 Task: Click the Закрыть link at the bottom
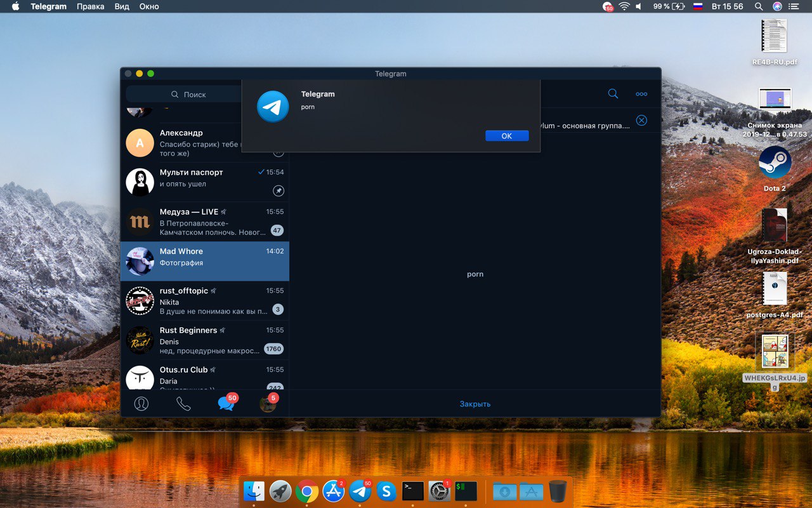475,404
